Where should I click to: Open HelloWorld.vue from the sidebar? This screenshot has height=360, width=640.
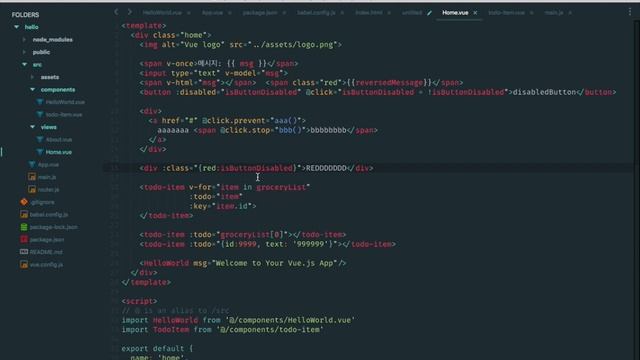point(65,102)
